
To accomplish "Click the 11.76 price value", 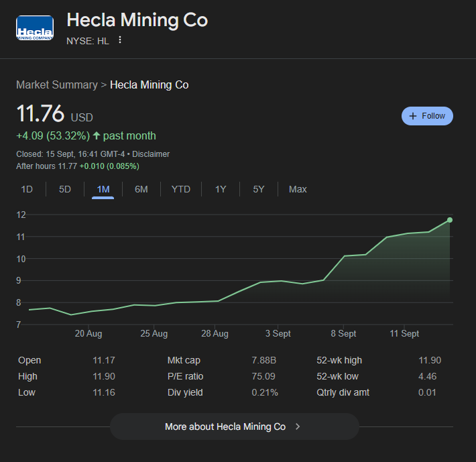I will (40, 113).
